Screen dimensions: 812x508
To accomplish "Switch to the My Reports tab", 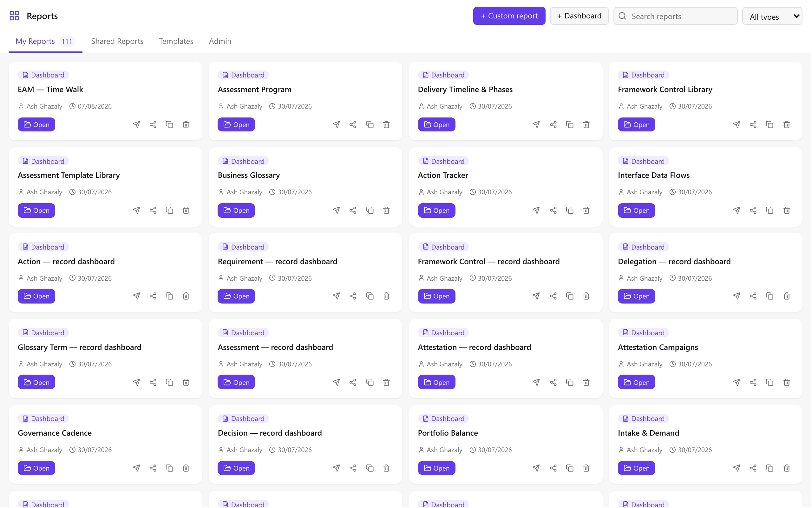I will click(x=45, y=41).
